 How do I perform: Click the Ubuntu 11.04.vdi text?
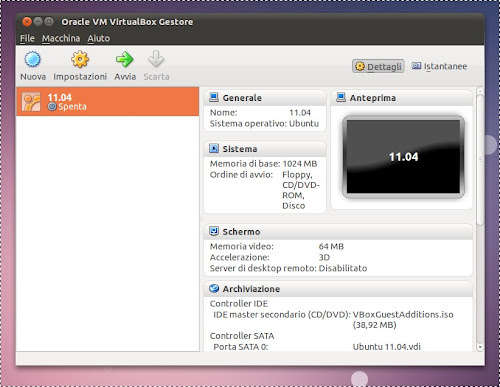(387, 347)
